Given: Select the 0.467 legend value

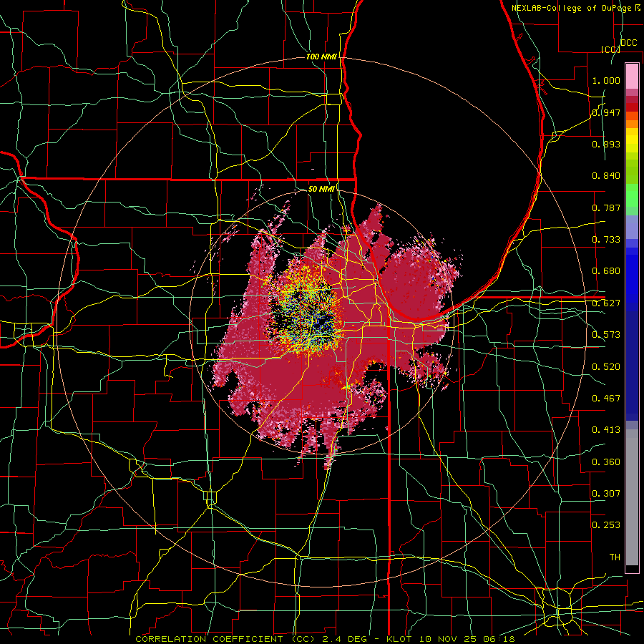Looking at the screenshot, I should 606,399.
